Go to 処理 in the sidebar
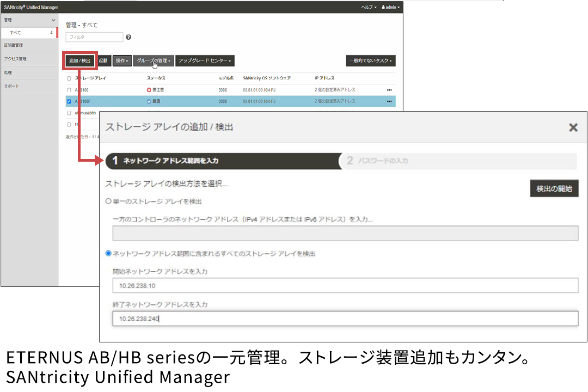The image size is (588, 392). pos(8,72)
